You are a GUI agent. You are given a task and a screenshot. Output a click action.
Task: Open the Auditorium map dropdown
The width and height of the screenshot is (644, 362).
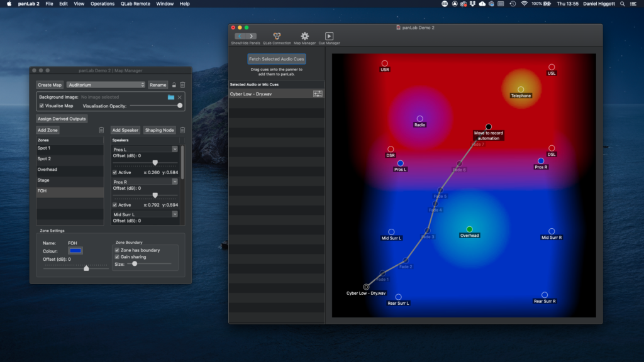tap(106, 85)
